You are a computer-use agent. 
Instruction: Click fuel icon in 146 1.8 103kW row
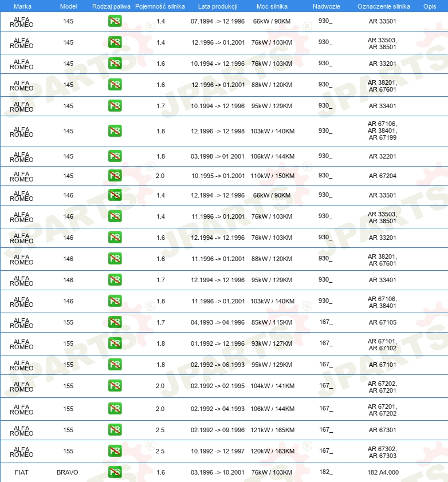pyautogui.click(x=115, y=301)
